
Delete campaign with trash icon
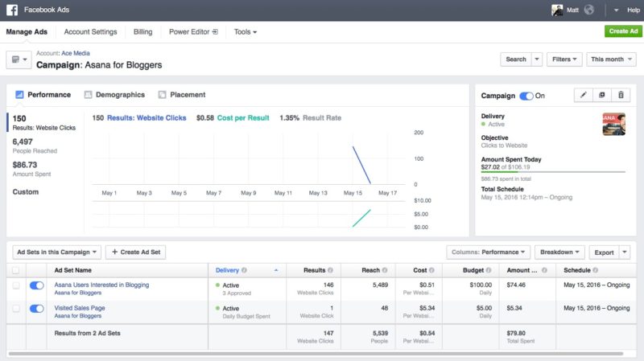pos(621,95)
